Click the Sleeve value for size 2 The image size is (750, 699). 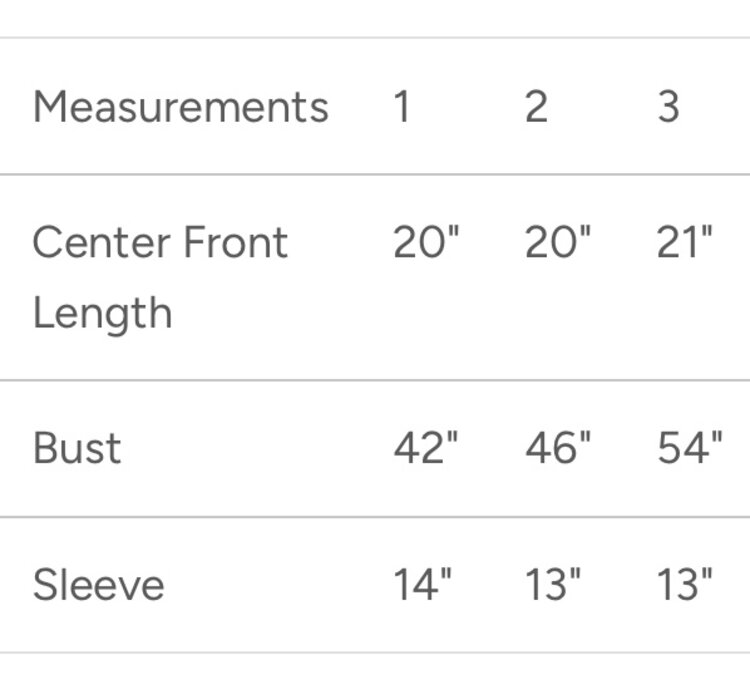(553, 585)
